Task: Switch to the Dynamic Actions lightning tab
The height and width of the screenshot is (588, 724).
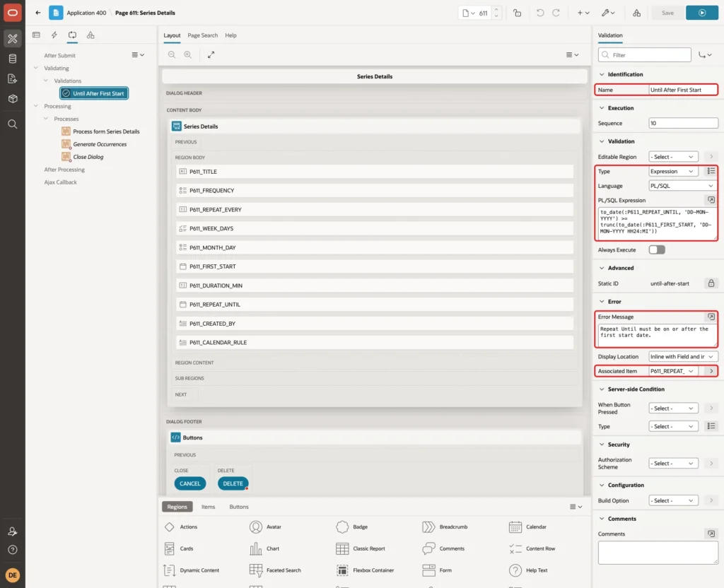Action: pyautogui.click(x=54, y=35)
